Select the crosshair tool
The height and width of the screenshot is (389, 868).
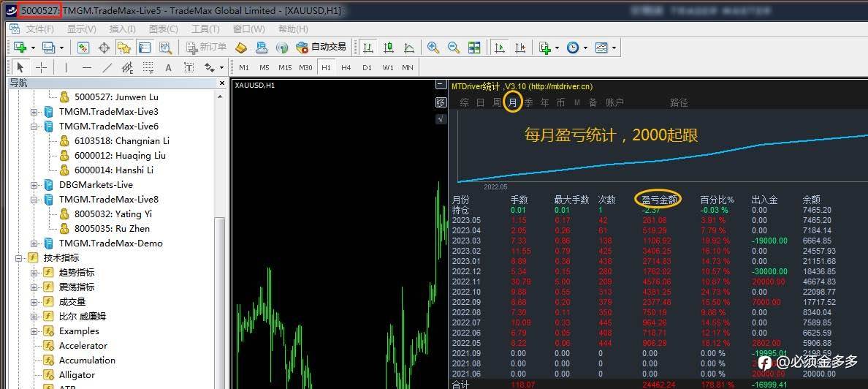41,67
